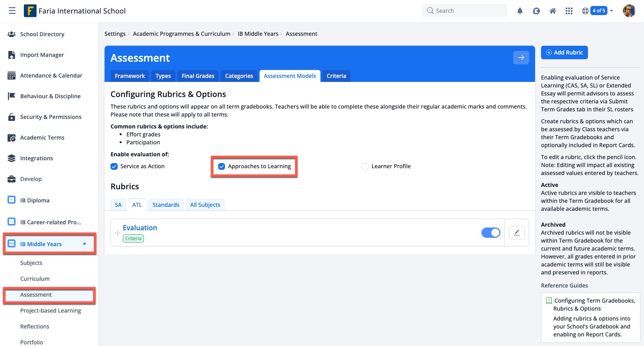Go to the home icon

coord(553,11)
